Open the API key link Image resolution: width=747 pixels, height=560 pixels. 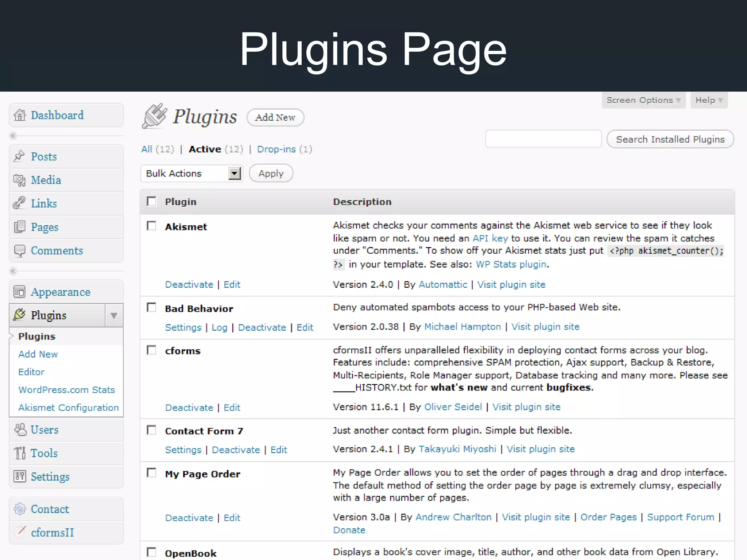point(490,238)
